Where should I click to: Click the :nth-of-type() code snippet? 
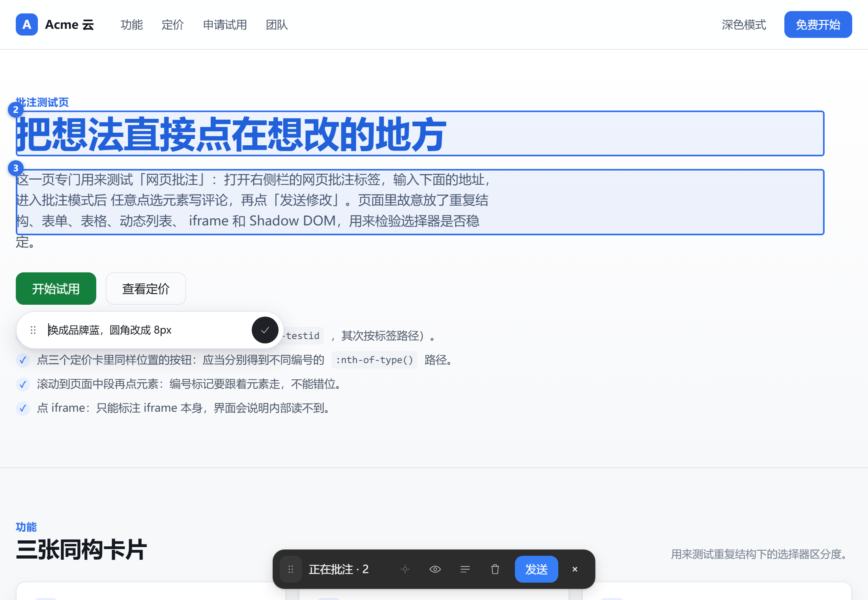coord(374,360)
